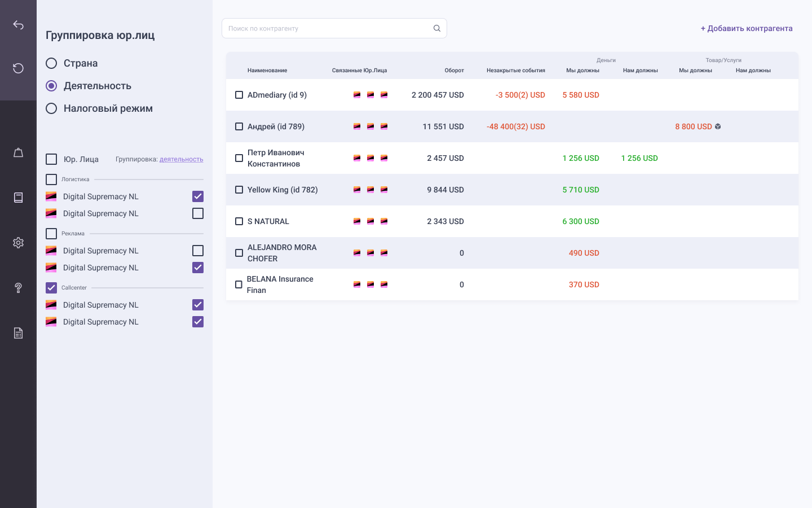The width and height of the screenshot is (812, 508).
Task: Select the Налоговый режим radio button
Action: [51, 108]
